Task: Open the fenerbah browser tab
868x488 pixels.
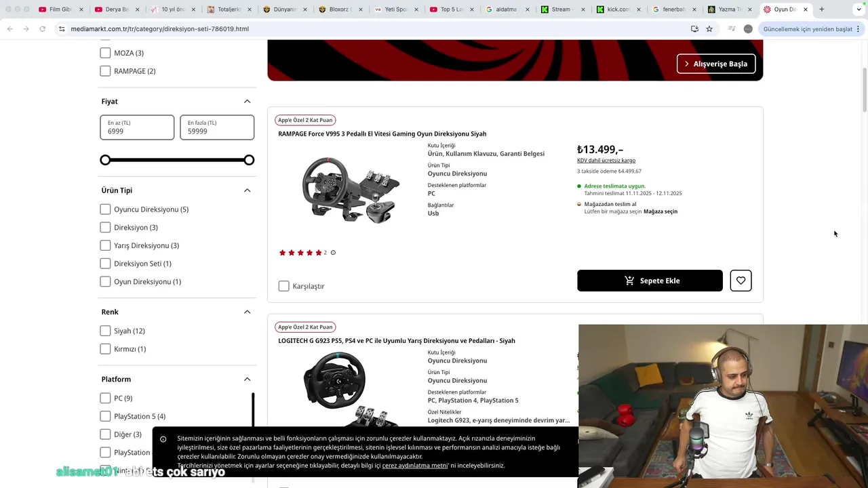Action: [x=674, y=9]
